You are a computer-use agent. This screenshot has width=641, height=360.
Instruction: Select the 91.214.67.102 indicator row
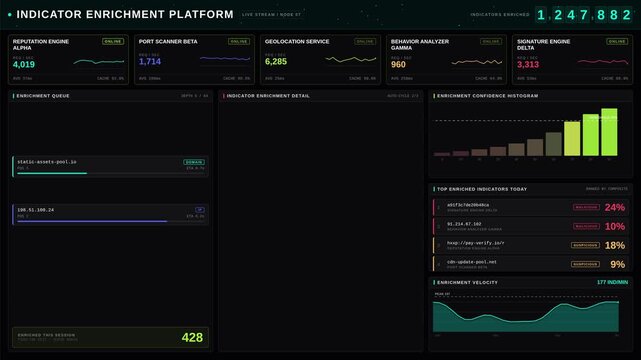coord(531,226)
